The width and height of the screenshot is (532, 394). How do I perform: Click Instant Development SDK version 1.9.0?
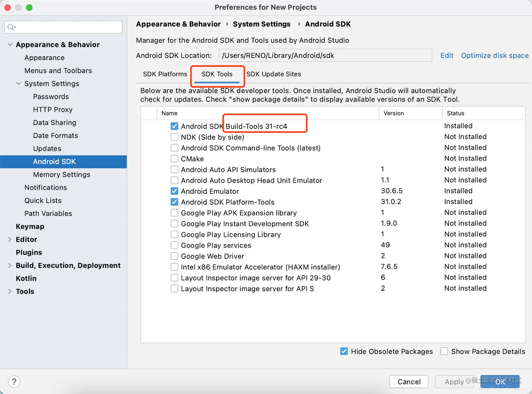tap(389, 224)
